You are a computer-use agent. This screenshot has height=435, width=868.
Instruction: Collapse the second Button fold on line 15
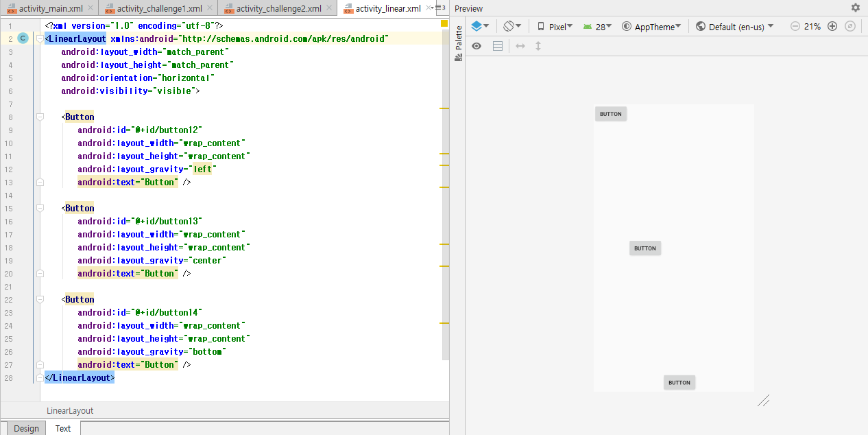(40, 209)
